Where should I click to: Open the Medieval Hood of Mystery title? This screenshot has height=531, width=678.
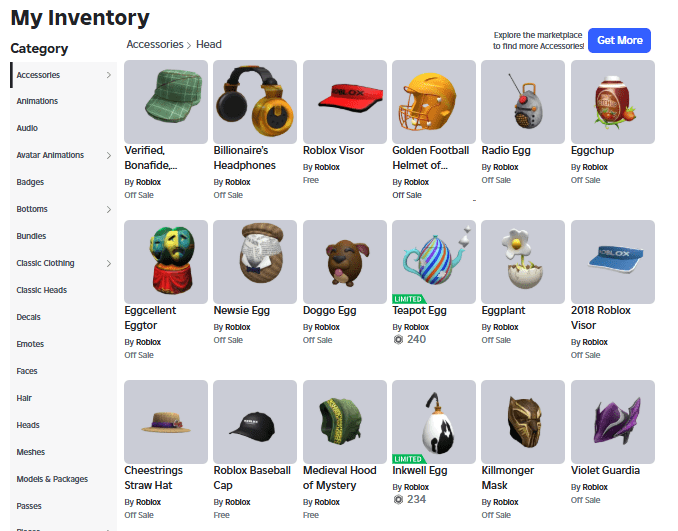339,477
